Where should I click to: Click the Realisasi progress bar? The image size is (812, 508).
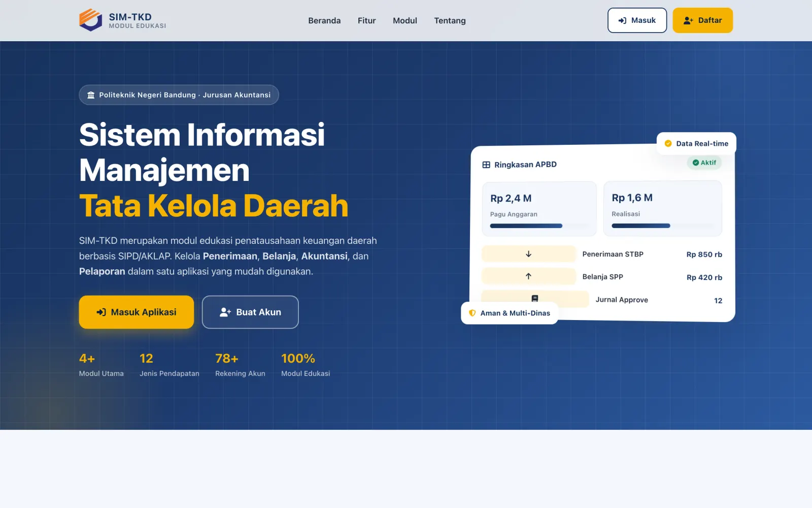tap(662, 226)
